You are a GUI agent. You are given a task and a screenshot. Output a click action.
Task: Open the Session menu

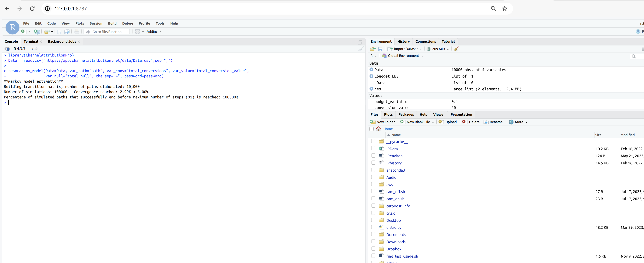[96, 23]
